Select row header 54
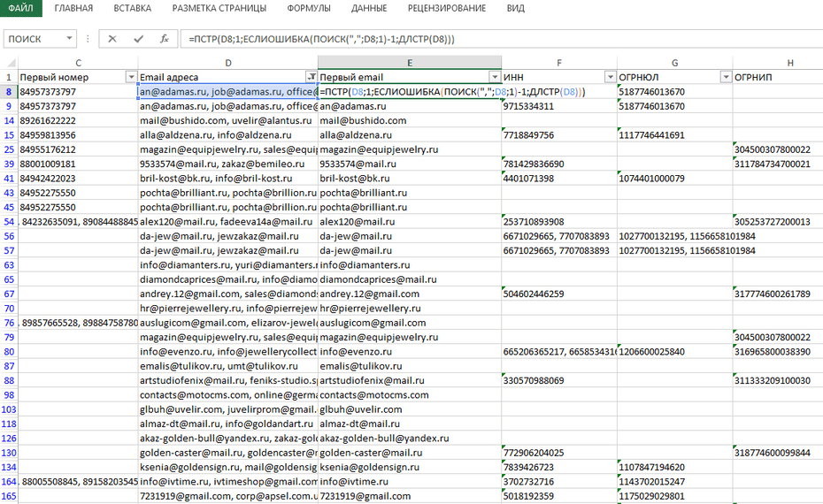The width and height of the screenshot is (823, 504). click(9, 222)
